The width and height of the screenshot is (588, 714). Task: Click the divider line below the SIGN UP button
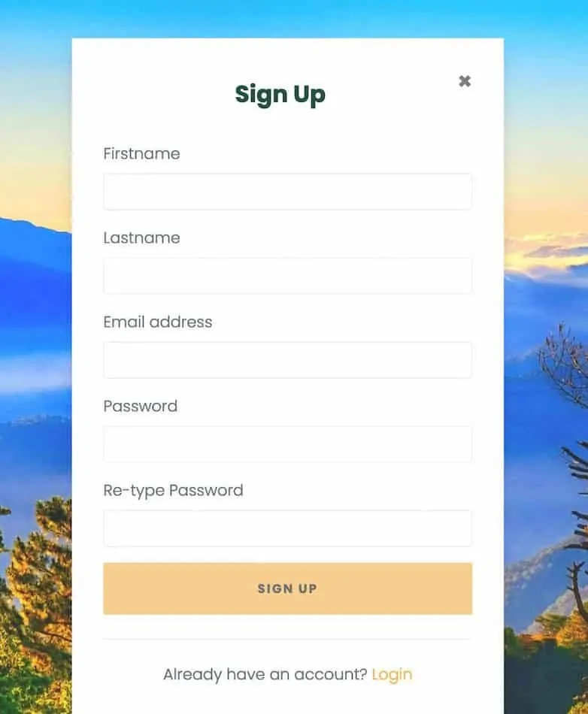pyautogui.click(x=287, y=639)
